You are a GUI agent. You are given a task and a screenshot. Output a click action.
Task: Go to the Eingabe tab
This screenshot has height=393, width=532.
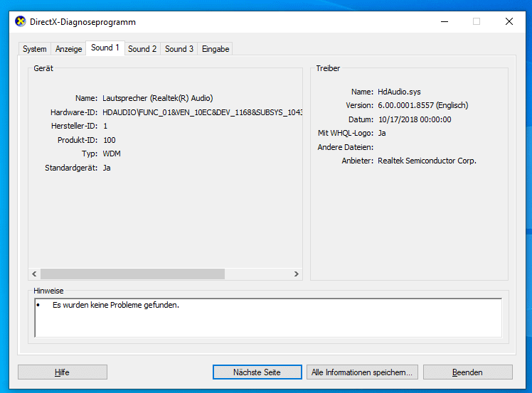[x=216, y=49]
